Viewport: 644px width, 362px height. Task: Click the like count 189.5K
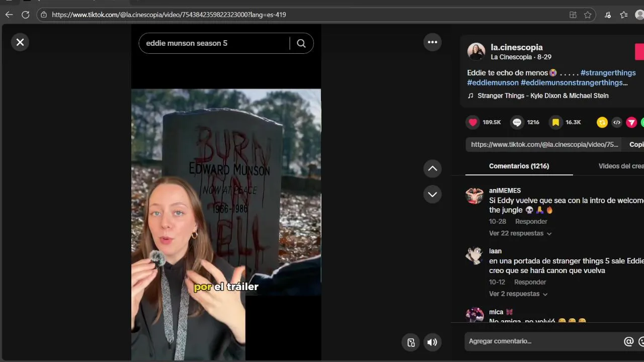tap(492, 122)
